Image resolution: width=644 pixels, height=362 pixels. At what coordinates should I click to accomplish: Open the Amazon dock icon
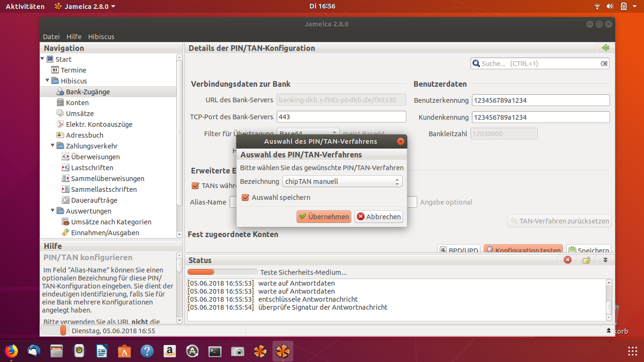(170, 351)
